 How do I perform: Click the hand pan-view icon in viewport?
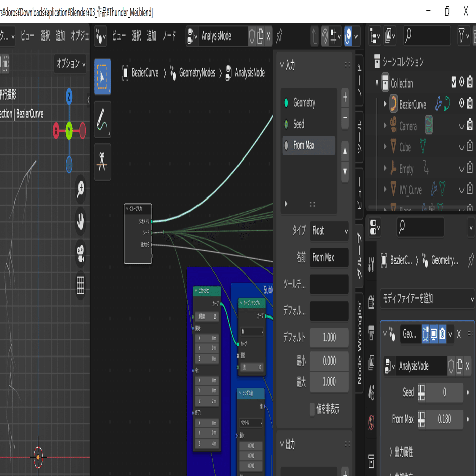(81, 221)
